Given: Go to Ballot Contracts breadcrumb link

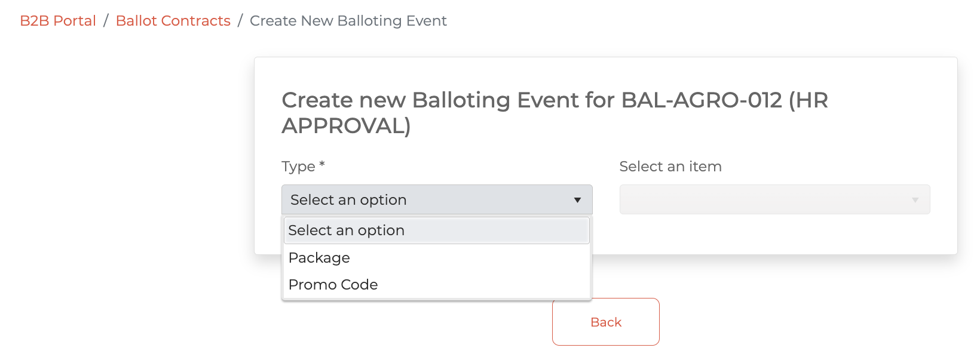Looking at the screenshot, I should click(x=173, y=21).
